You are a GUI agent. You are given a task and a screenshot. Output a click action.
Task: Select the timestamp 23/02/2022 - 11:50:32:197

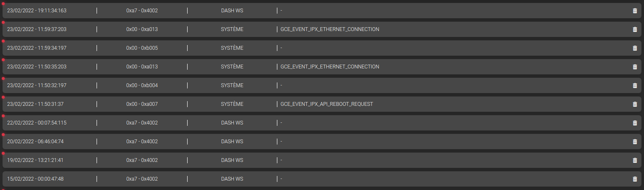pos(37,85)
